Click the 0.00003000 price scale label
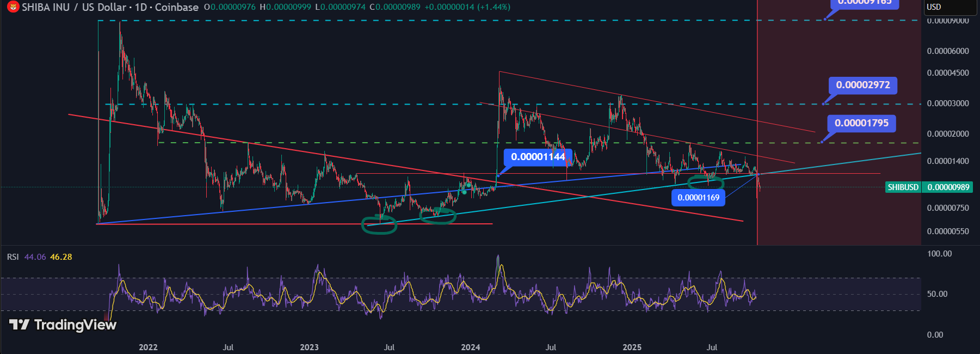 [x=947, y=103]
